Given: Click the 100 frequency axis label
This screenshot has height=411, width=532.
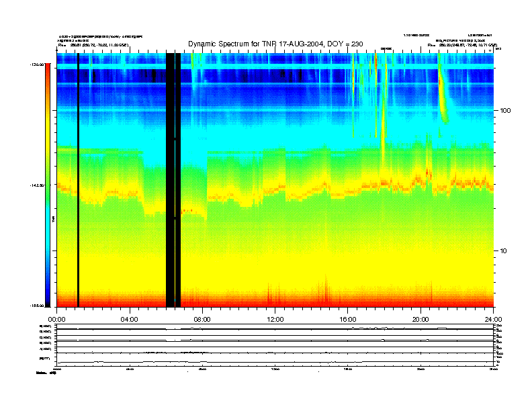Looking at the screenshot, I should 506,111.
